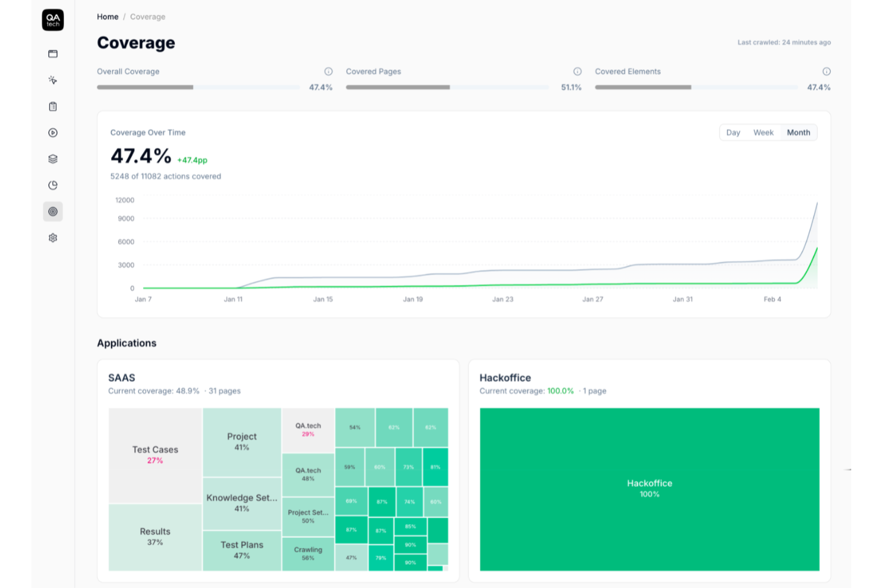Switch chart view to Day

click(x=733, y=132)
